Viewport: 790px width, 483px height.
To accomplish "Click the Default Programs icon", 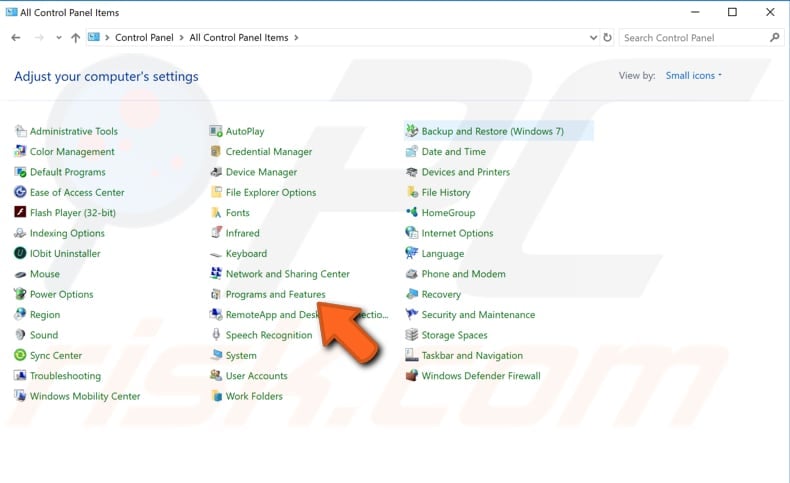I will click(x=20, y=172).
